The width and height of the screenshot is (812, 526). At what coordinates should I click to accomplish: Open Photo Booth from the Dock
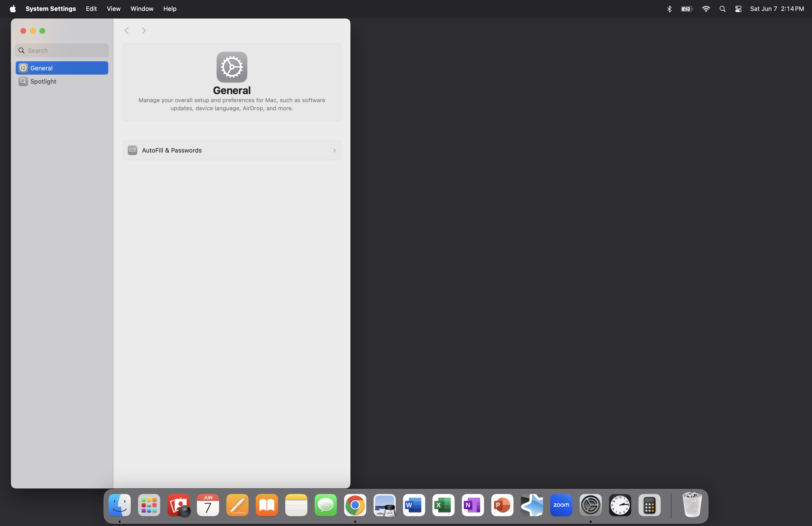click(x=179, y=505)
